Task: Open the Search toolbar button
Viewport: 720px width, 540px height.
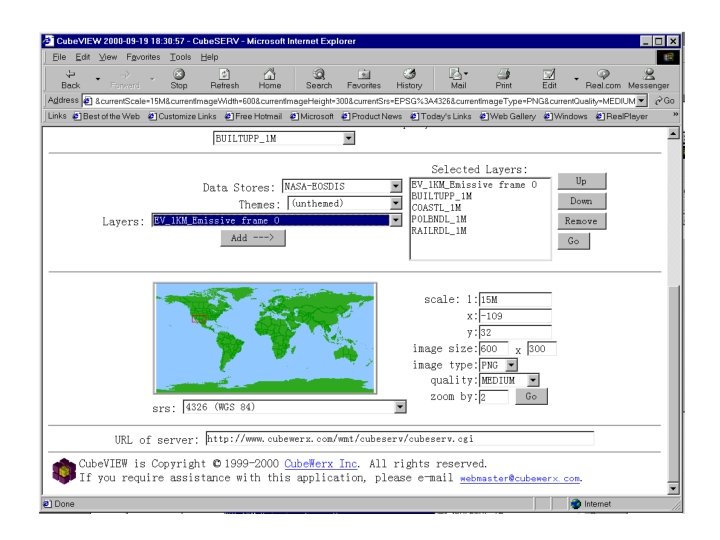Action: coord(319,79)
